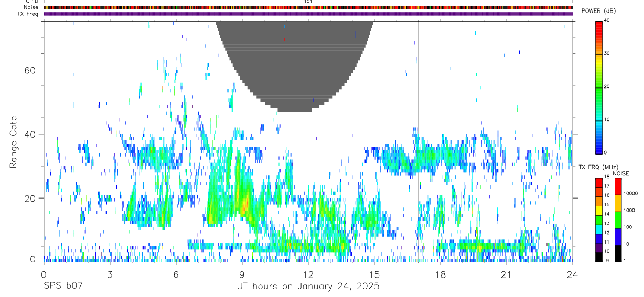Click the 20 range gate tick label

click(x=30, y=199)
